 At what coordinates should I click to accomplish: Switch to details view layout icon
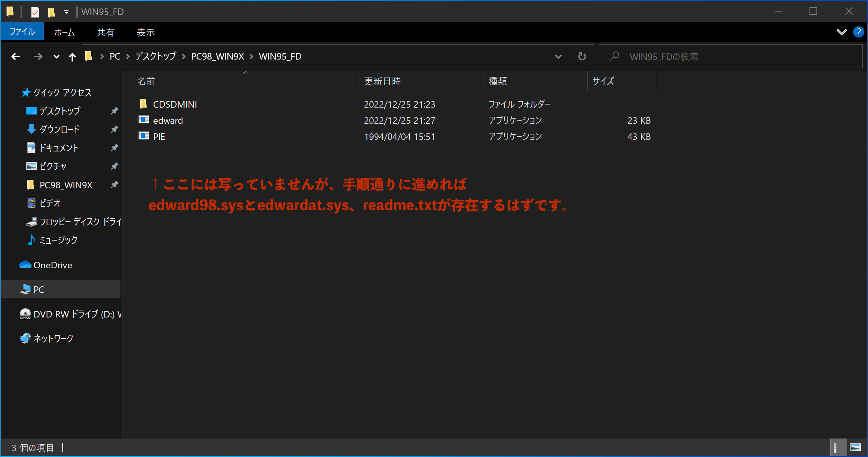(838, 447)
